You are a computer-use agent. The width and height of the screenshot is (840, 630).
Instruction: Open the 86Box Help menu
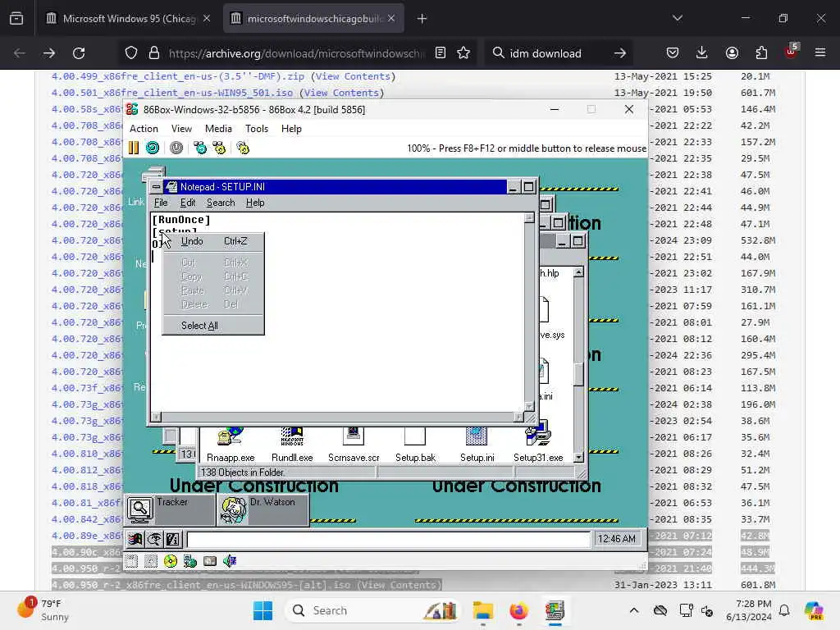pos(291,129)
